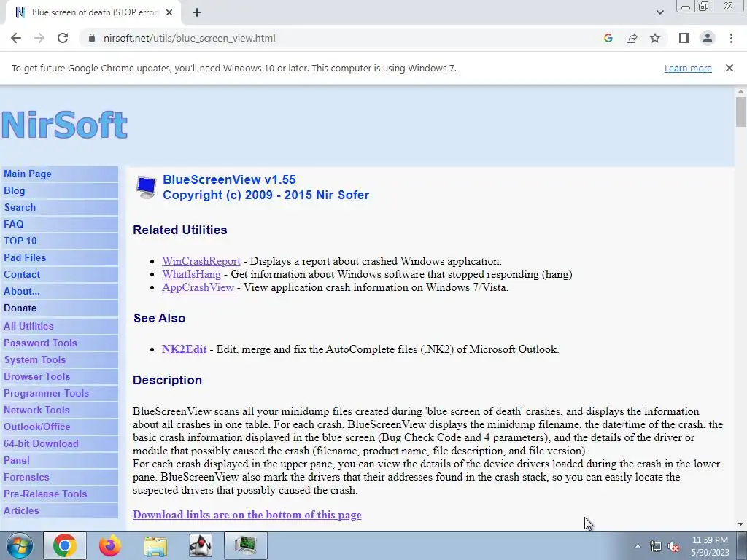Viewport: 747px width, 560px height.
Task: Click the Learn more link
Action: tap(688, 68)
